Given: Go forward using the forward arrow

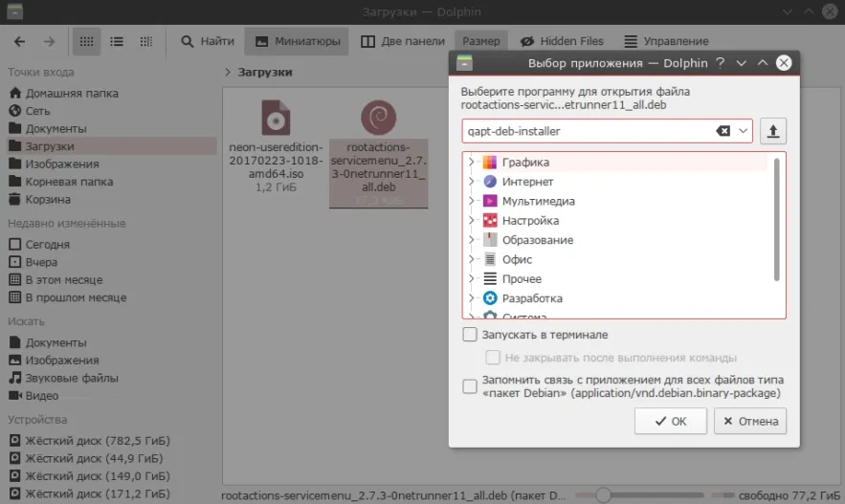Looking at the screenshot, I should click(49, 41).
